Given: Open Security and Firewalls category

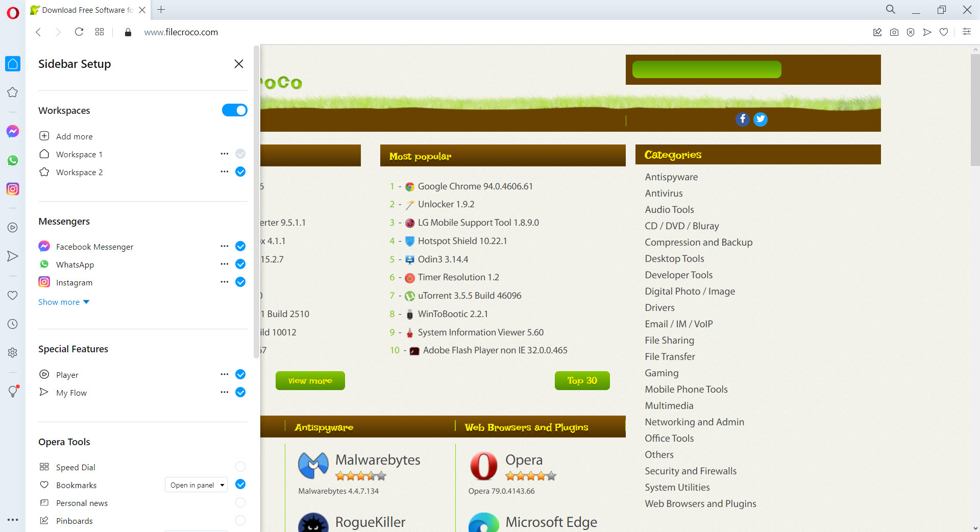Looking at the screenshot, I should tap(691, 471).
